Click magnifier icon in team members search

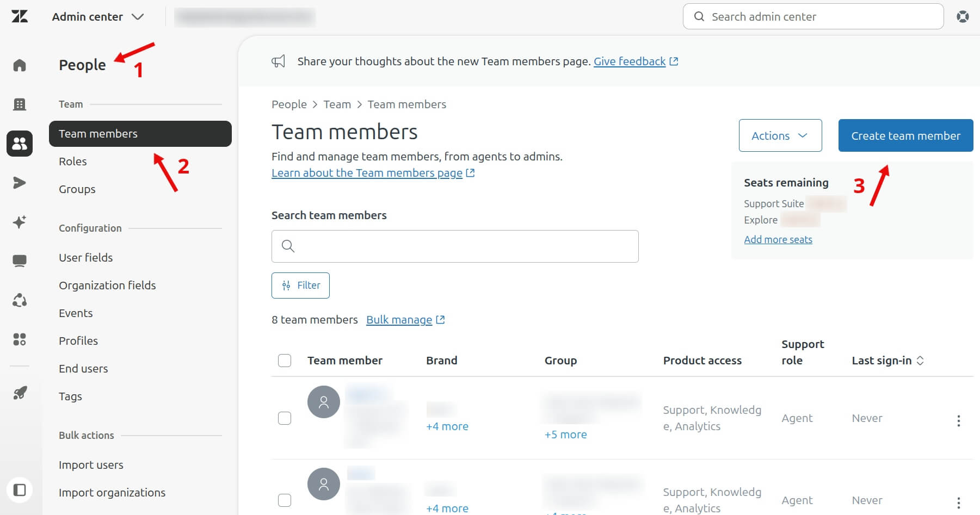click(288, 246)
